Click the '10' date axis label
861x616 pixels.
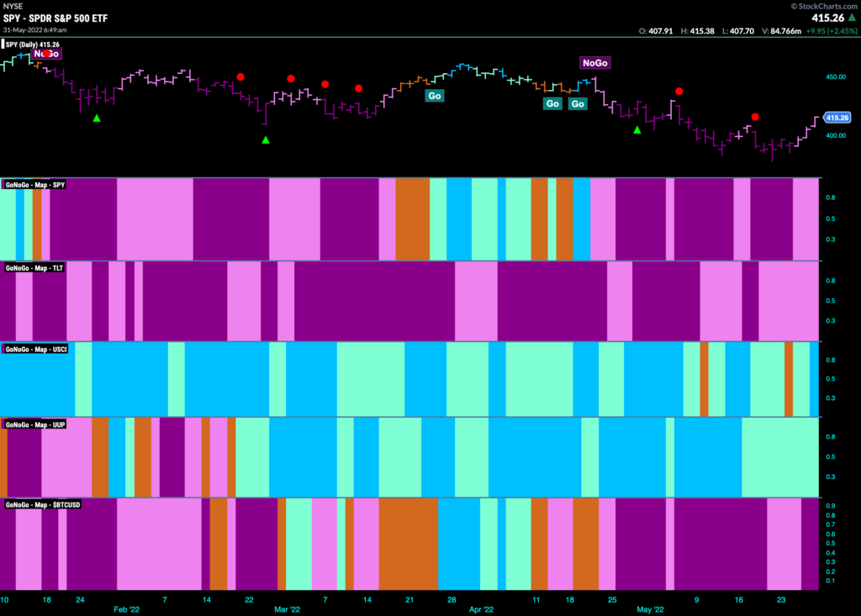4,599
